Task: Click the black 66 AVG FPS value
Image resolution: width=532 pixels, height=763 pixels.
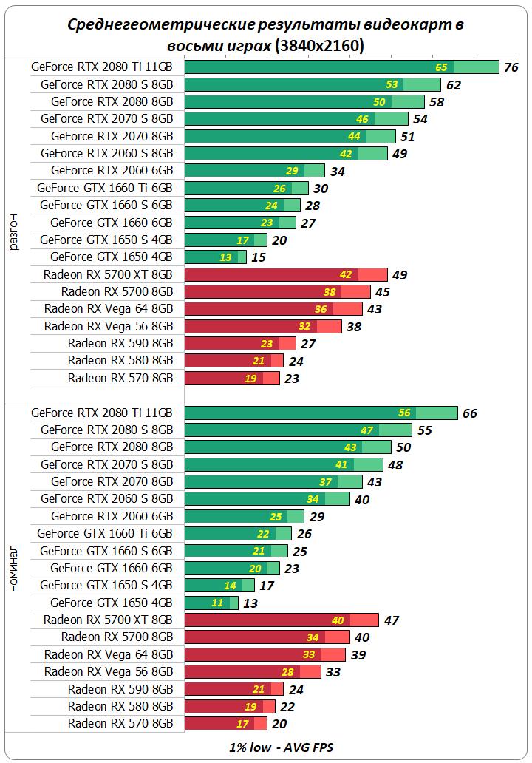Action: pyautogui.click(x=470, y=413)
